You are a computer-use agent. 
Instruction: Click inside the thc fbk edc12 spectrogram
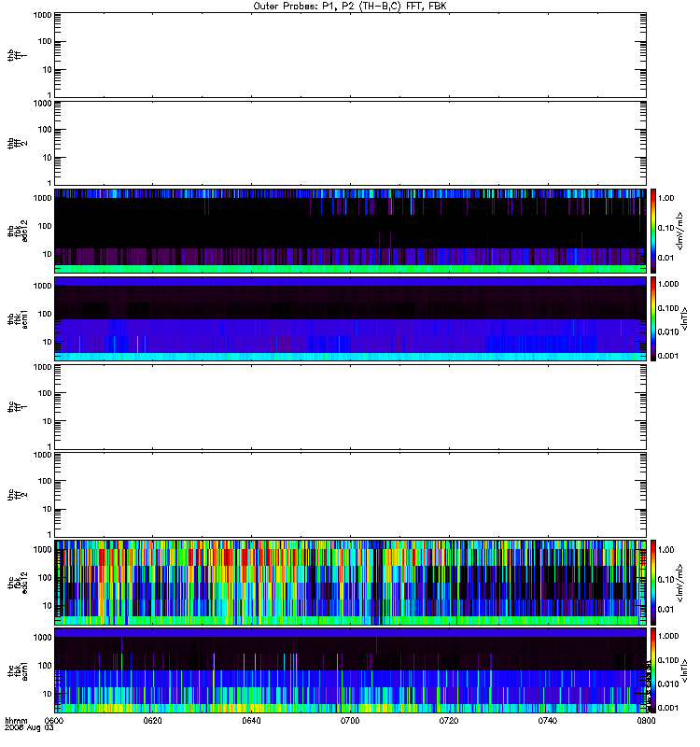point(350,583)
